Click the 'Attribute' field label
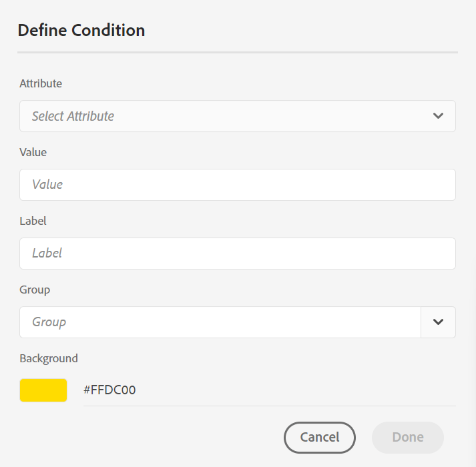 point(41,83)
